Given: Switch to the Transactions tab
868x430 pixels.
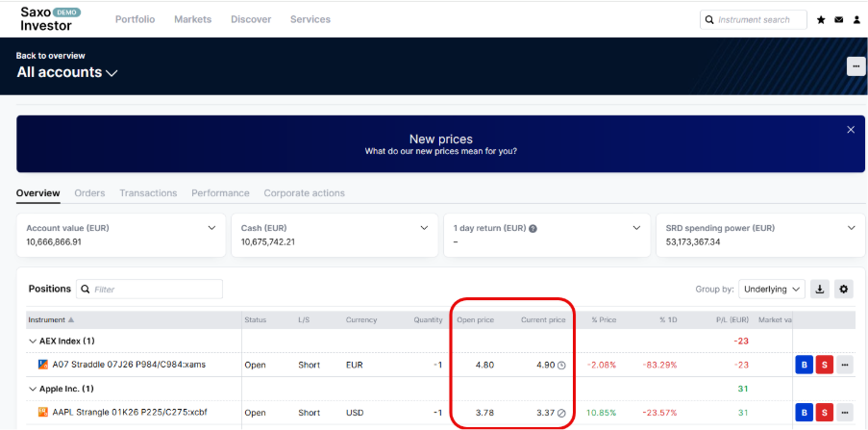Looking at the screenshot, I should 148,193.
